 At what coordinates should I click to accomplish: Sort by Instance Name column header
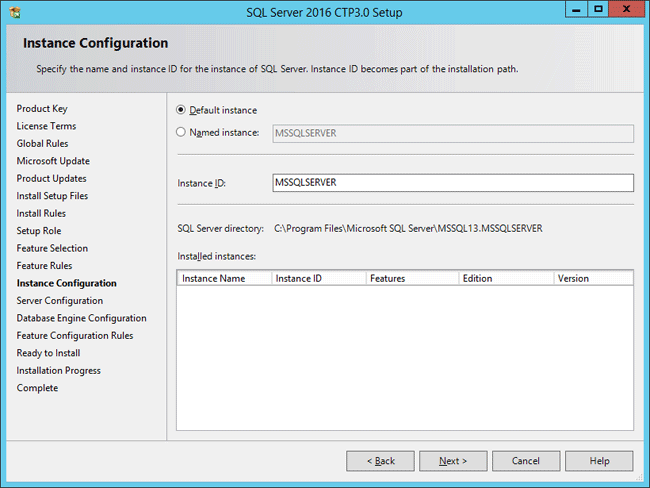click(x=223, y=278)
